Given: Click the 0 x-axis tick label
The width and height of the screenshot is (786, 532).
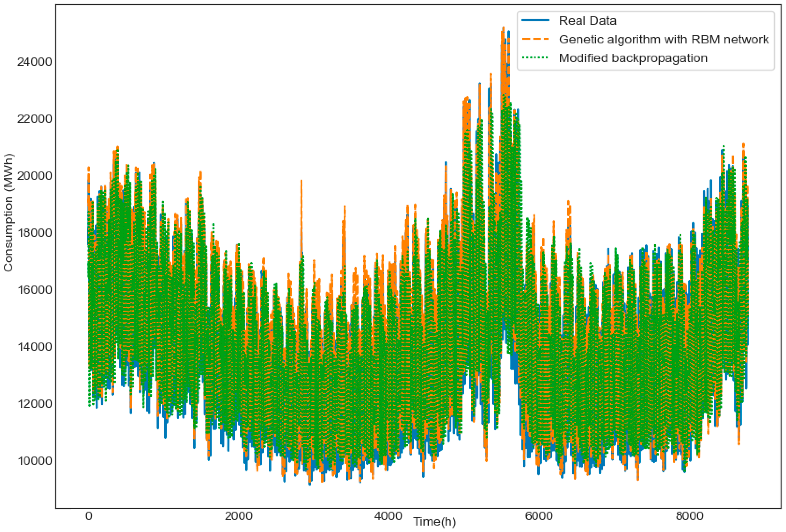Looking at the screenshot, I should point(89,516).
